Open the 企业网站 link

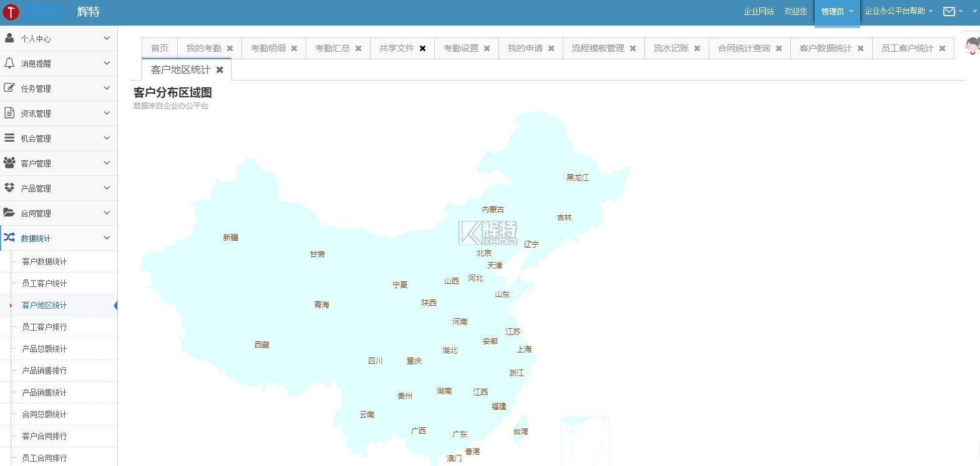coord(759,12)
